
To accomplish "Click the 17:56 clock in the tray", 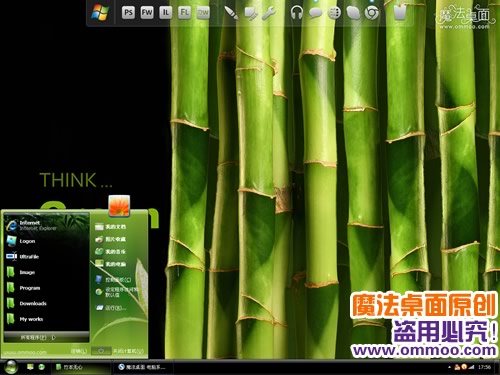I will tap(485, 367).
